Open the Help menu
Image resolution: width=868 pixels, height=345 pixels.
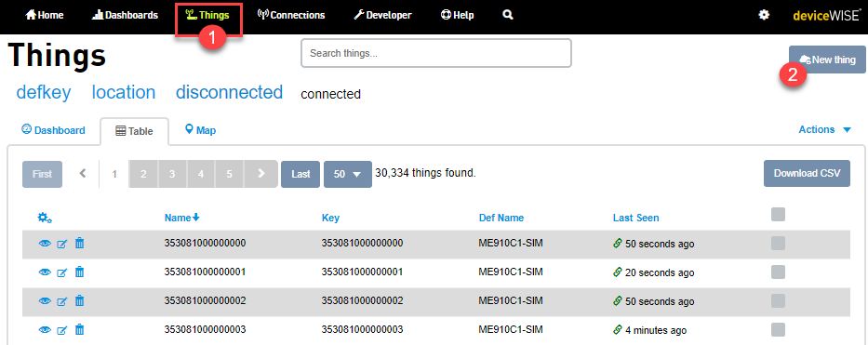click(457, 15)
